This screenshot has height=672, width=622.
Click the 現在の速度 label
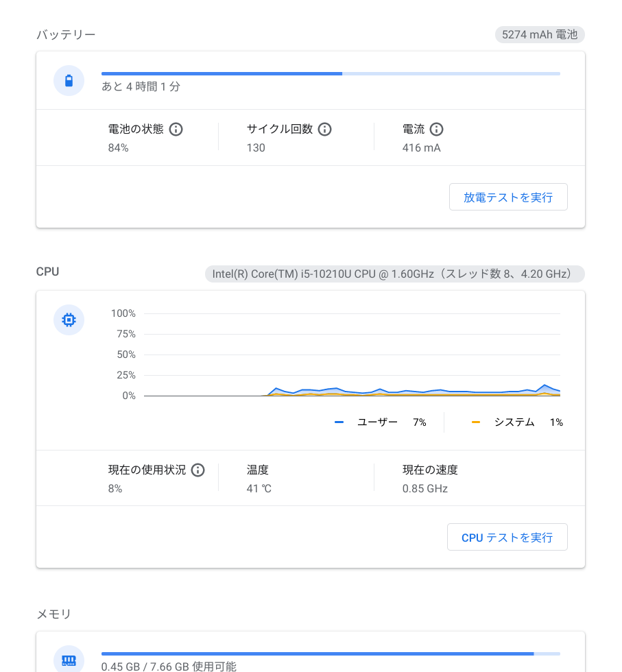pyautogui.click(x=430, y=470)
